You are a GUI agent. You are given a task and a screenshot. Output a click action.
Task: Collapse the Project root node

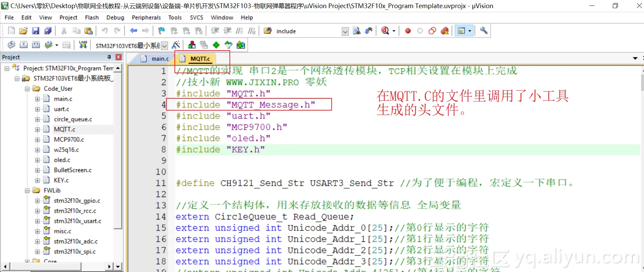[7, 69]
